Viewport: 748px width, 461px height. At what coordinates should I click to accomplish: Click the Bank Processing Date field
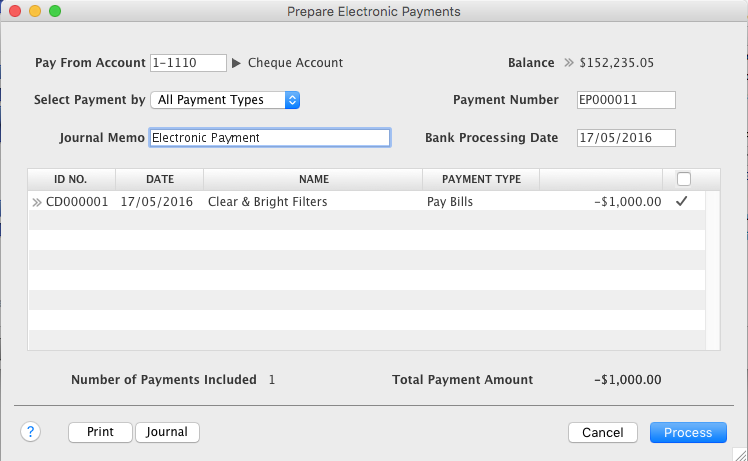626,138
